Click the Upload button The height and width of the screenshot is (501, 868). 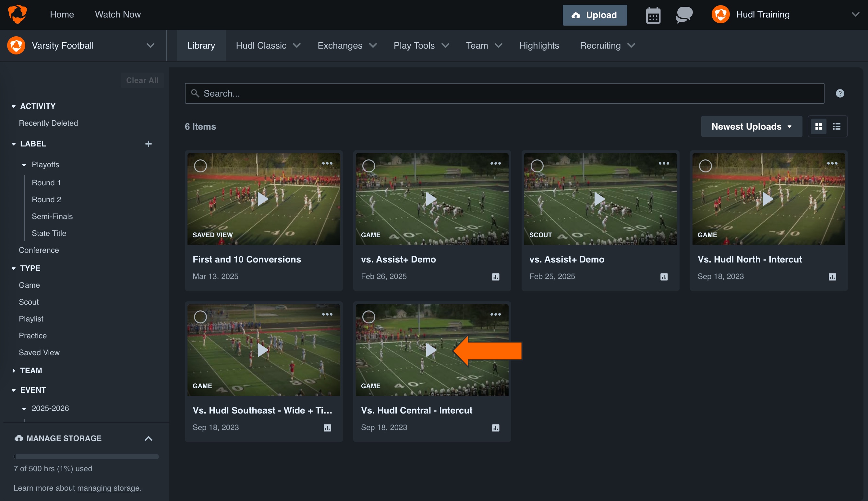595,15
